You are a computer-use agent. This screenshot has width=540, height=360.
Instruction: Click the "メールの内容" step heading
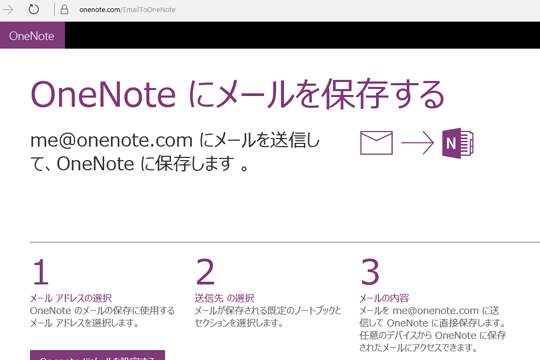coord(384,298)
